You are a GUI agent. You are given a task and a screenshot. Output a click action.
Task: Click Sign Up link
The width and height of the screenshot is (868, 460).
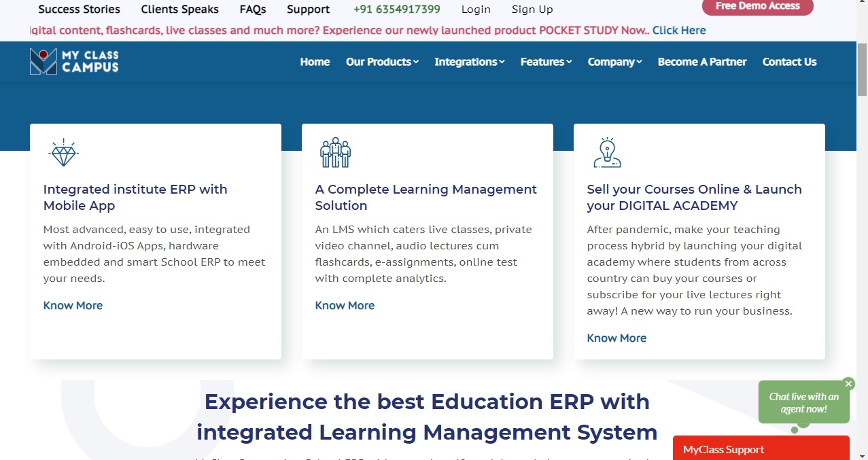(532, 10)
